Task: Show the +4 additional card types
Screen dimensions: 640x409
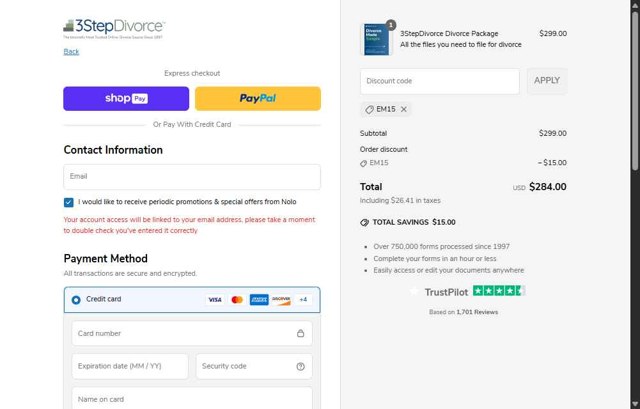Action: (x=303, y=300)
